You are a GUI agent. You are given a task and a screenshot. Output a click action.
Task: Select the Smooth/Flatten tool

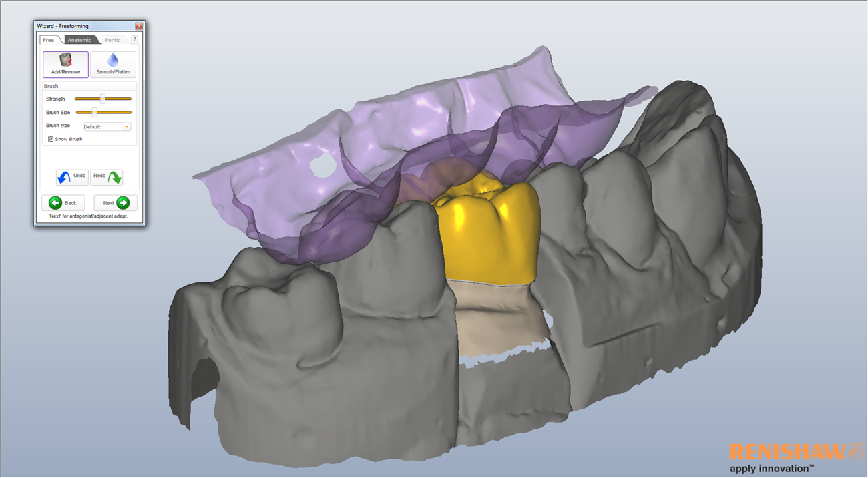coord(113,64)
